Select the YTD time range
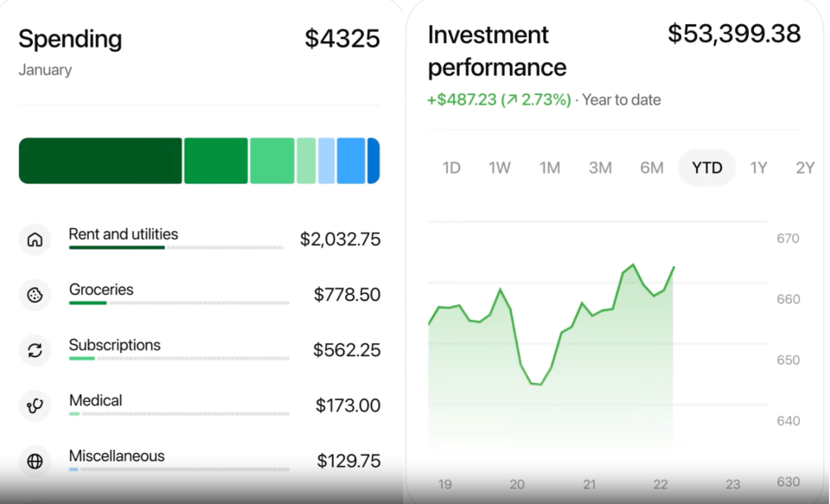 click(x=707, y=168)
